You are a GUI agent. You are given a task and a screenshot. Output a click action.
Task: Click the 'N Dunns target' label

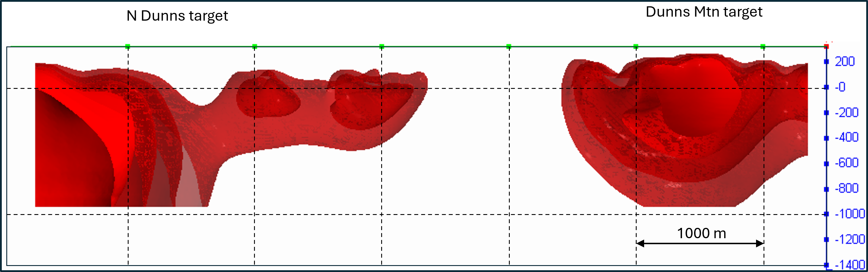coord(177,16)
